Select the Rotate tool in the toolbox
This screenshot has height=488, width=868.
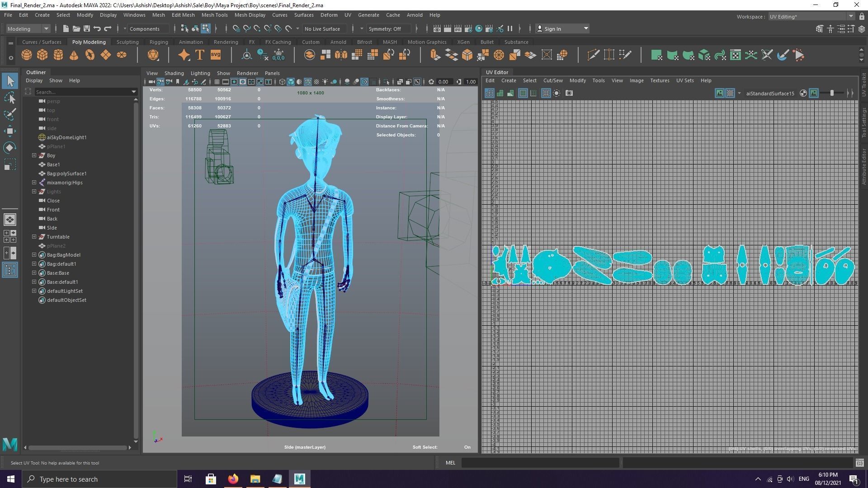(x=10, y=148)
